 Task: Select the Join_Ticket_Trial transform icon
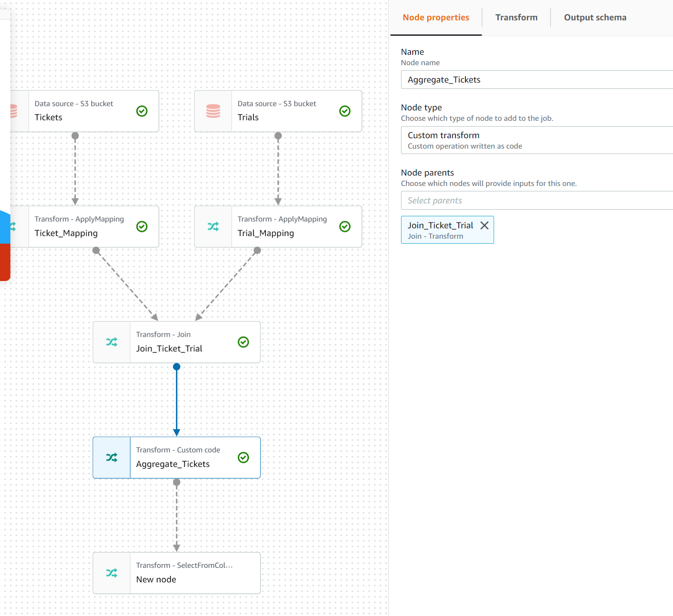(x=111, y=342)
